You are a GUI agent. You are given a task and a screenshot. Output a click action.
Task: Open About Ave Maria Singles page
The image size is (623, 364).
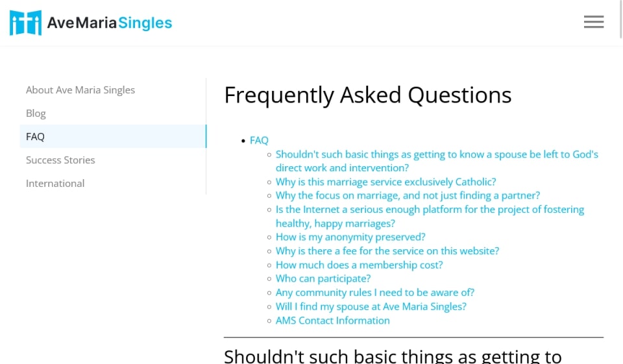point(80,90)
